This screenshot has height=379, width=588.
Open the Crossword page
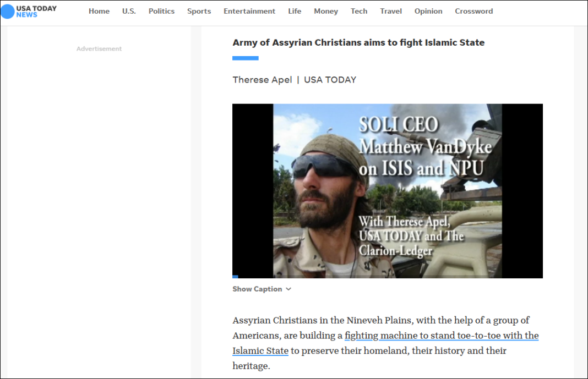pyautogui.click(x=474, y=12)
